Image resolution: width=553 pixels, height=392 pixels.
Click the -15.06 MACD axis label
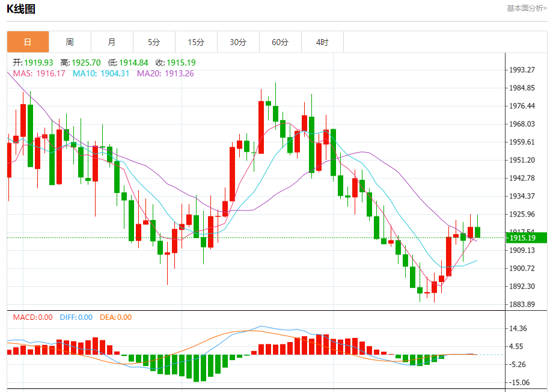[x=519, y=382]
